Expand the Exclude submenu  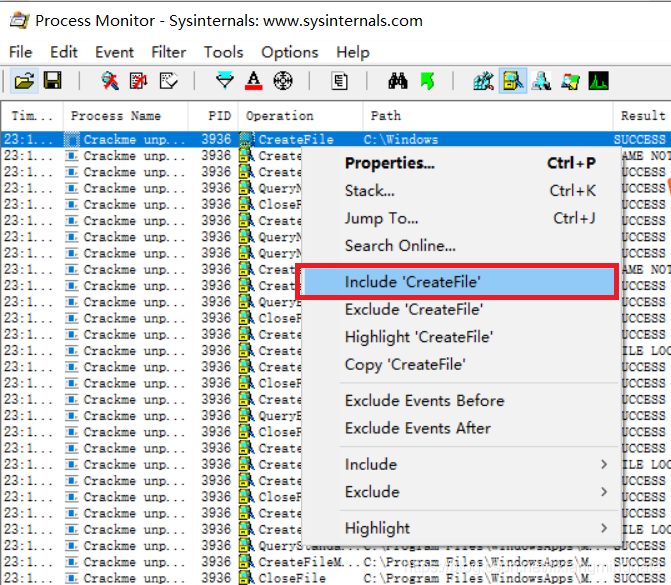460,492
